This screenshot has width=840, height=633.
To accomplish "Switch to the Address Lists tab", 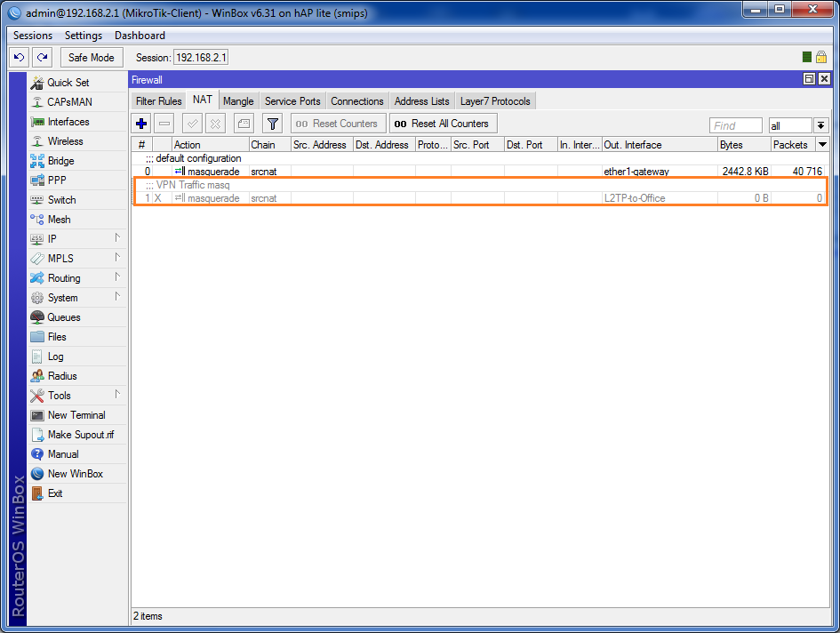I will coord(422,101).
